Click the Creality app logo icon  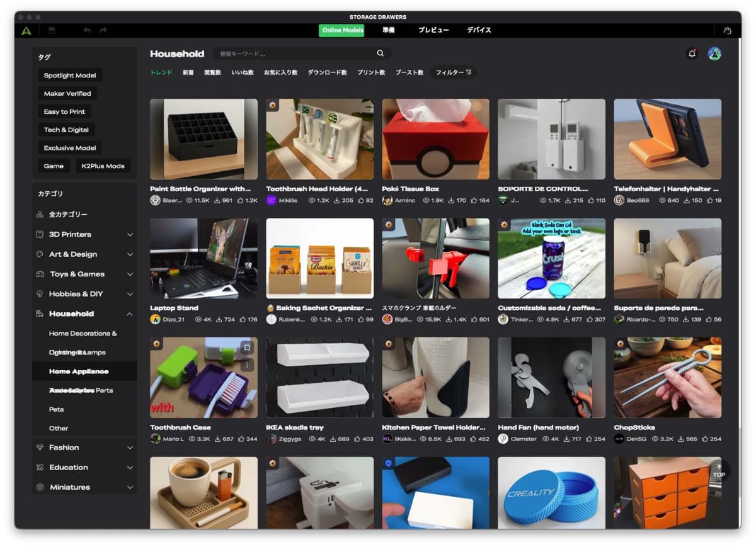click(x=26, y=30)
